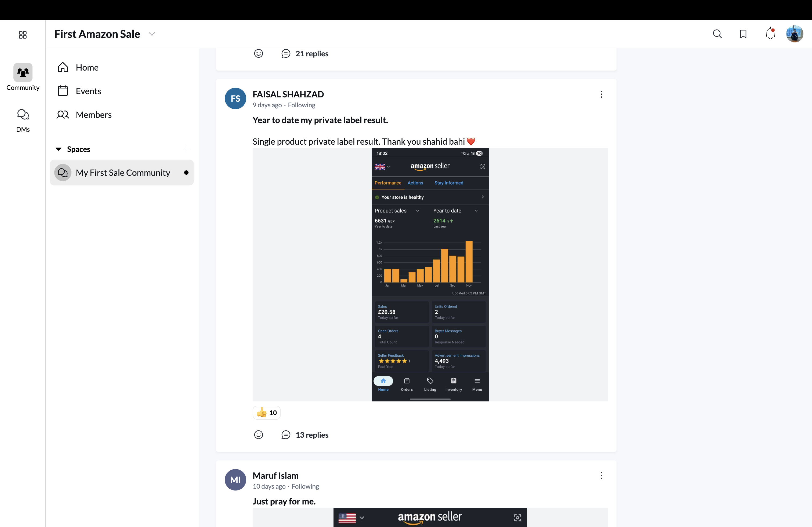Open Maruf Islam's amazon seller image
The width and height of the screenshot is (812, 527).
tap(430, 517)
